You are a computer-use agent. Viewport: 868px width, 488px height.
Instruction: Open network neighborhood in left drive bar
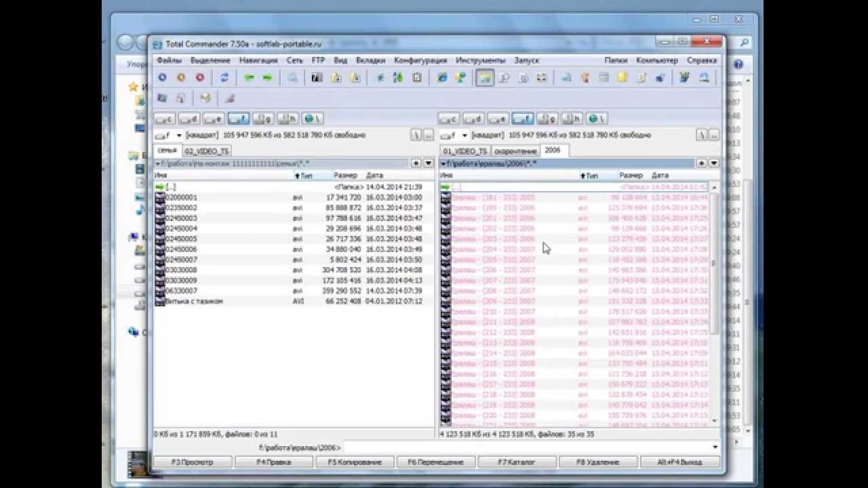click(x=312, y=119)
